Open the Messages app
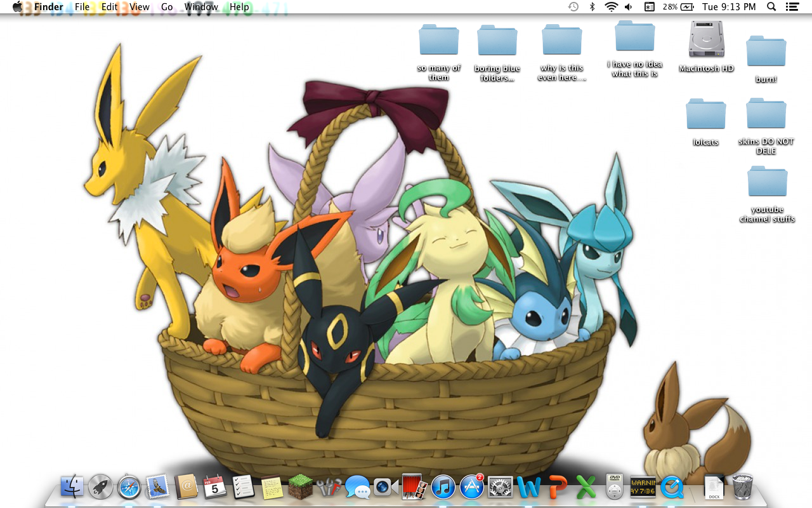Screen dimensions: 812x508 [358, 489]
